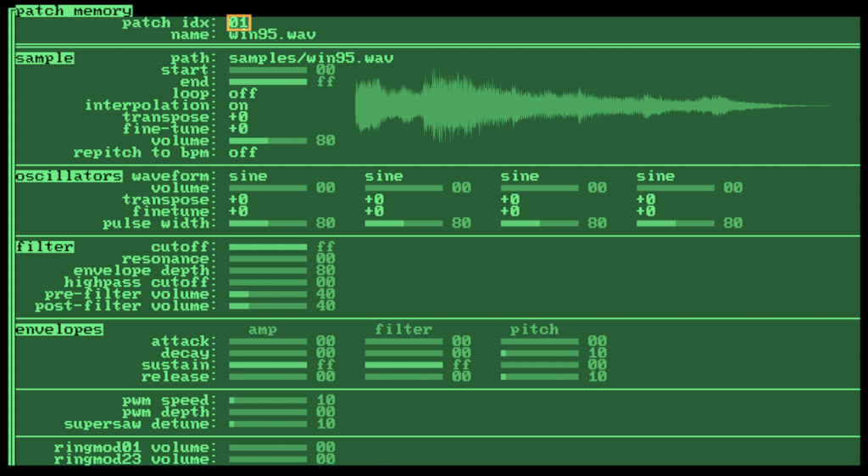The image size is (868, 476).
Task: Click the envelopes section header
Action: click(59, 329)
